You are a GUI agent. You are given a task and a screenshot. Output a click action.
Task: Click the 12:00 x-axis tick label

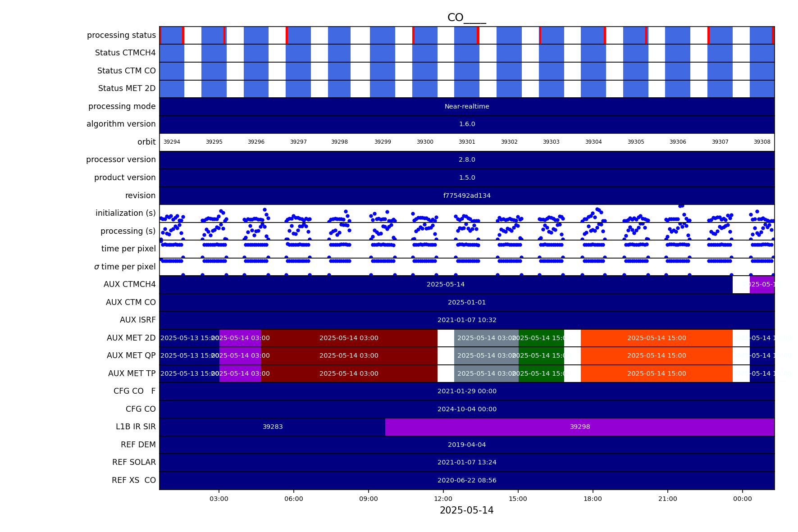coord(443,499)
